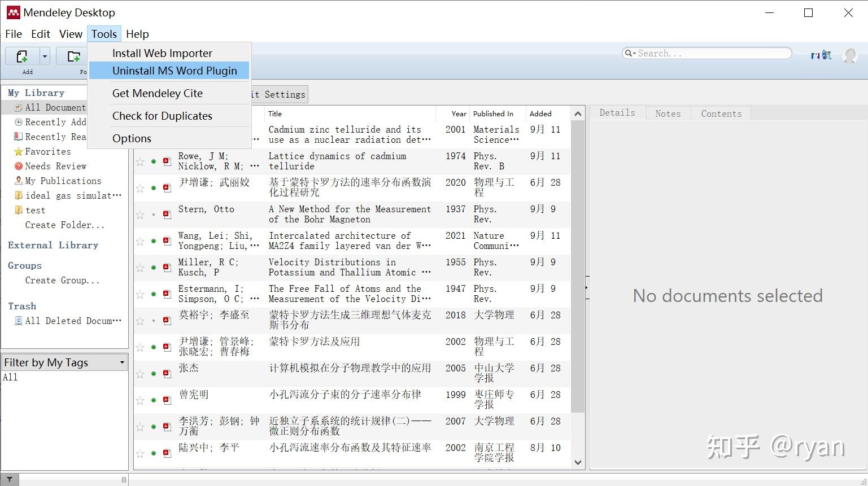The width and height of the screenshot is (868, 486).
Task: Click the Needs Review red icon
Action: pos(19,166)
